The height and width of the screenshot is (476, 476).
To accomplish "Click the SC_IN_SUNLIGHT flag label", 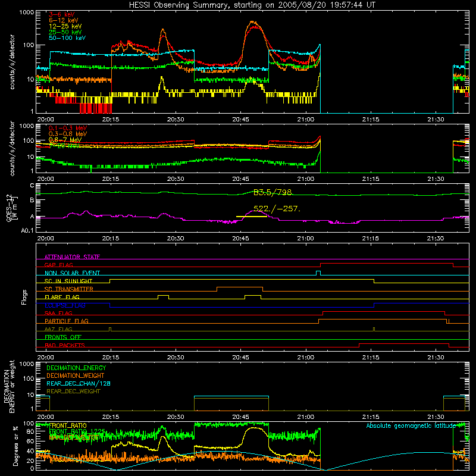I will 68,281.
